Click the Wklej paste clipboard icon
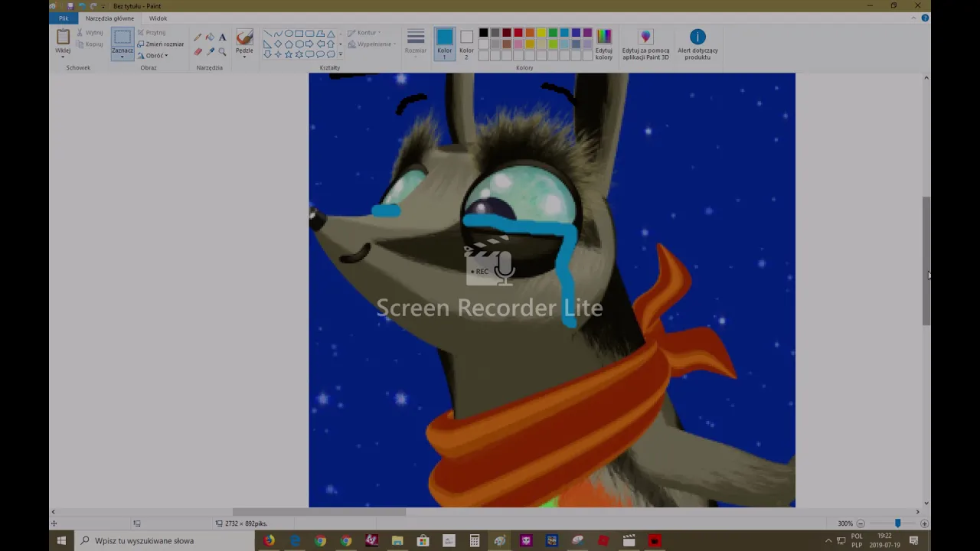This screenshot has width=980, height=551. pyautogui.click(x=63, y=36)
